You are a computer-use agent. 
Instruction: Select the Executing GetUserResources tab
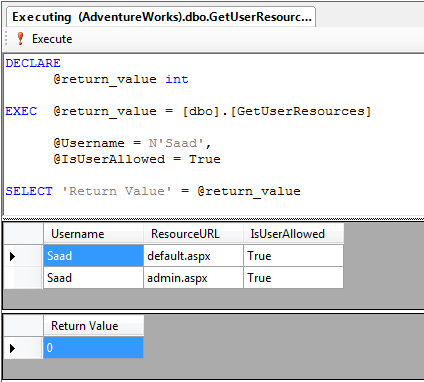161,17
